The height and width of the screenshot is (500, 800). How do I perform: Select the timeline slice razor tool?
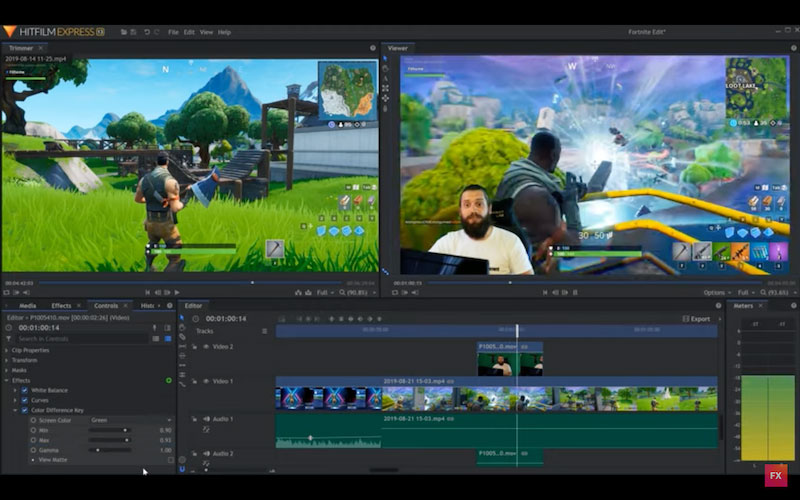tap(182, 337)
